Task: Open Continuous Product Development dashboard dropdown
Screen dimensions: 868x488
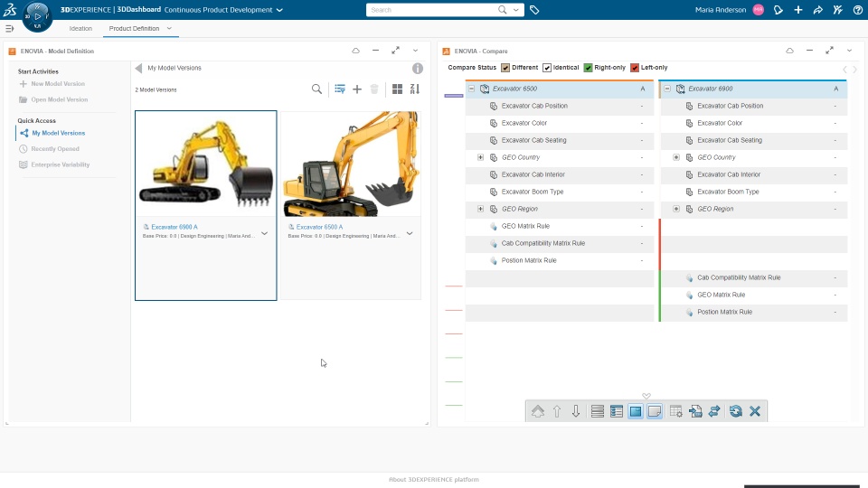Action: (279, 10)
